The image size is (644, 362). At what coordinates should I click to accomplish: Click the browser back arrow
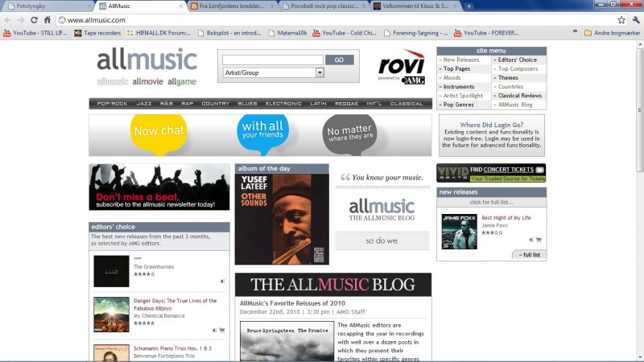pyautogui.click(x=8, y=19)
